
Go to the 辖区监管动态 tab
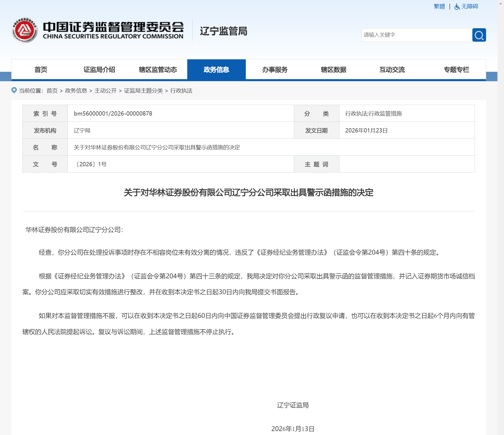coord(158,70)
